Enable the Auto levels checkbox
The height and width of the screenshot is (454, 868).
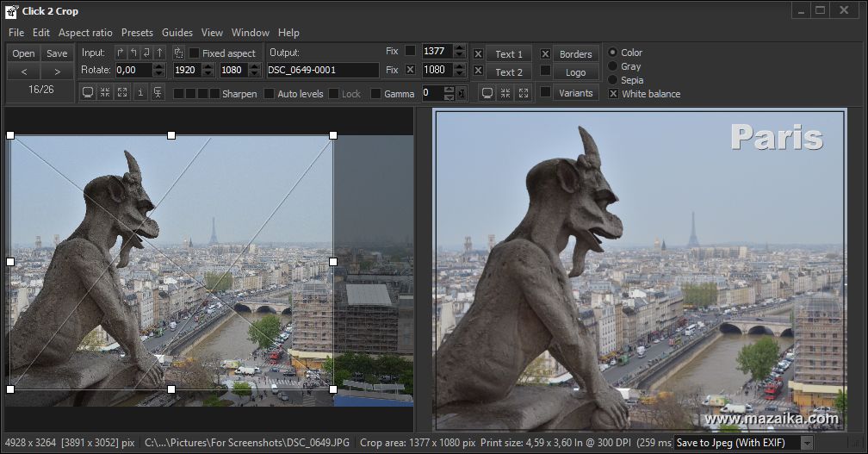(269, 94)
